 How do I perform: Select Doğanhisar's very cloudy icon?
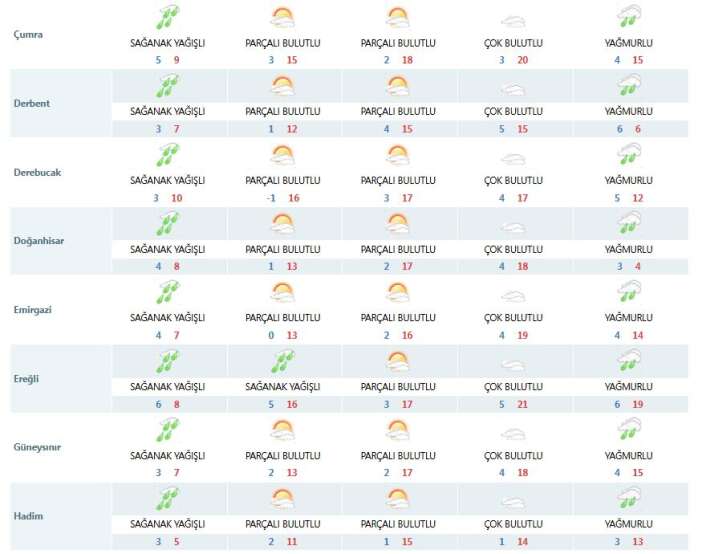(x=512, y=225)
